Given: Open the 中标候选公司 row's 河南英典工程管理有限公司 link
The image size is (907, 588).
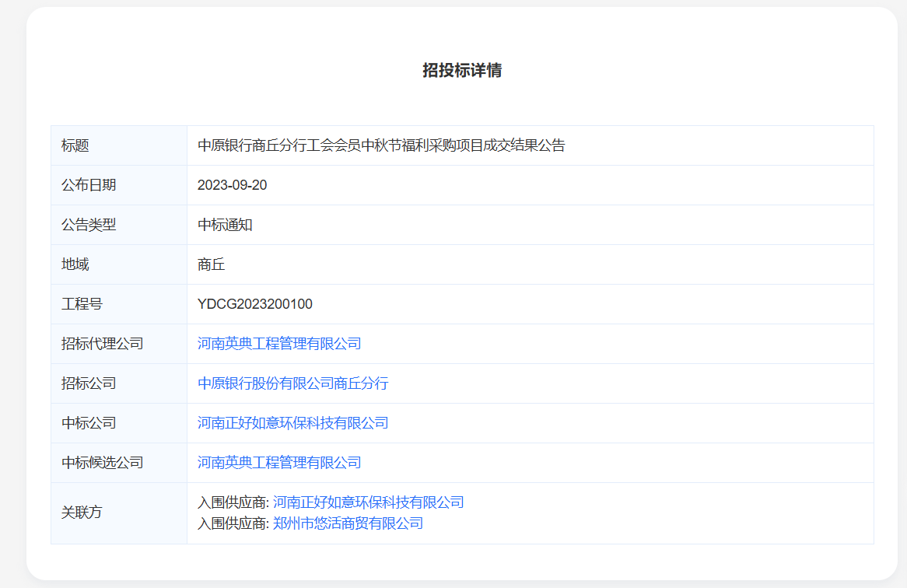Looking at the screenshot, I should 279,463.
